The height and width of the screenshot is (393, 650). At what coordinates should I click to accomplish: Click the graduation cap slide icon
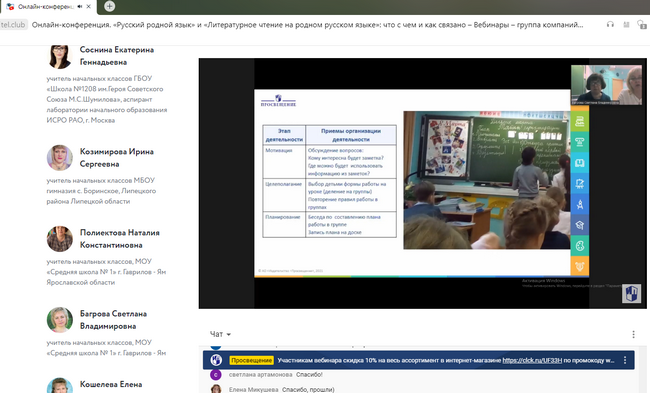point(580,225)
